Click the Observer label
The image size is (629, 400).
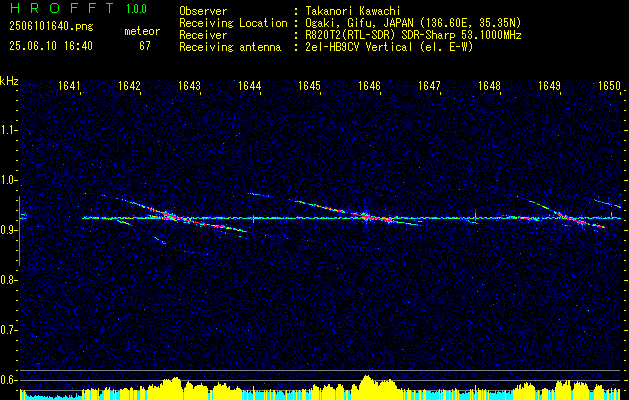coord(203,11)
